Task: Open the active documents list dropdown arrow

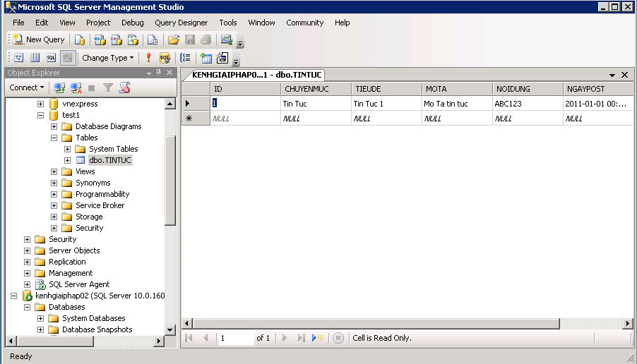Action: tap(612, 75)
